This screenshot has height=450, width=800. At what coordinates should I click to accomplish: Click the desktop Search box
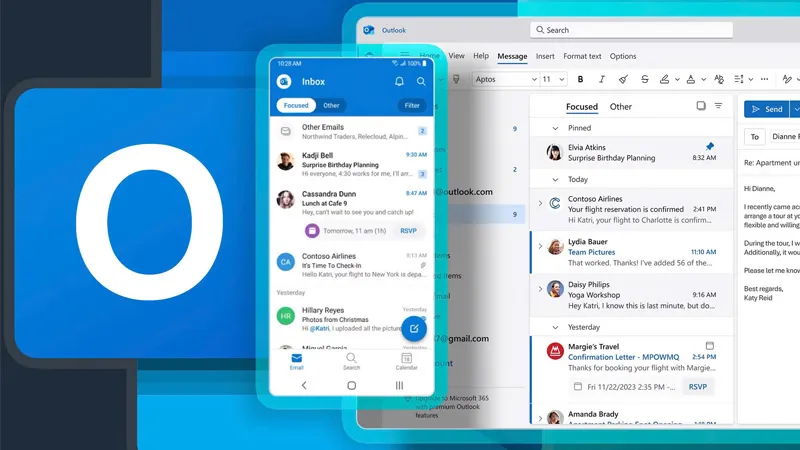[632, 30]
